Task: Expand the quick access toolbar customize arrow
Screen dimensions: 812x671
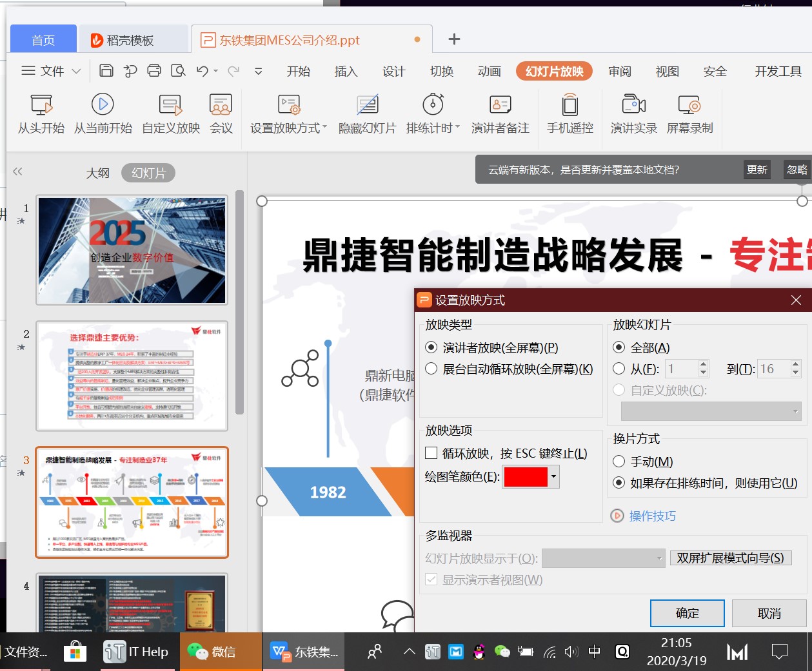Action: click(x=259, y=71)
